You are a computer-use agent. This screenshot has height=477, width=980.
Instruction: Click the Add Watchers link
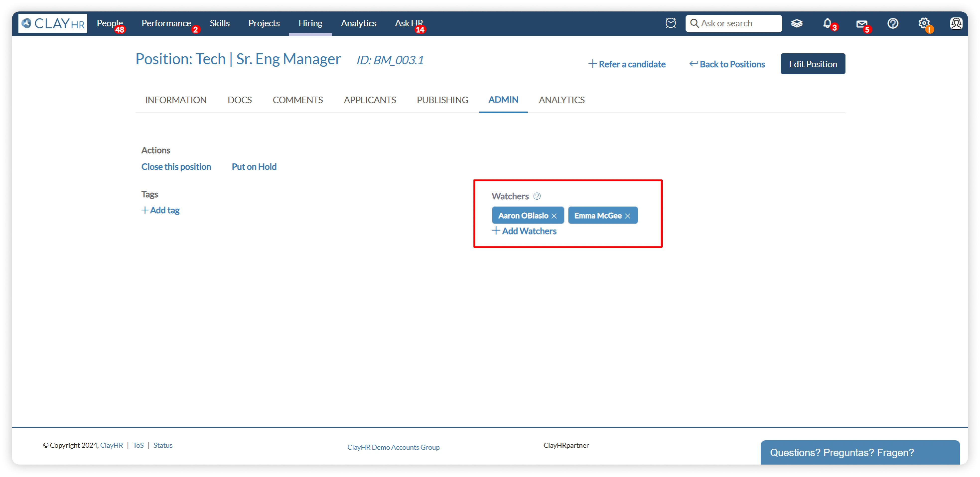point(524,231)
